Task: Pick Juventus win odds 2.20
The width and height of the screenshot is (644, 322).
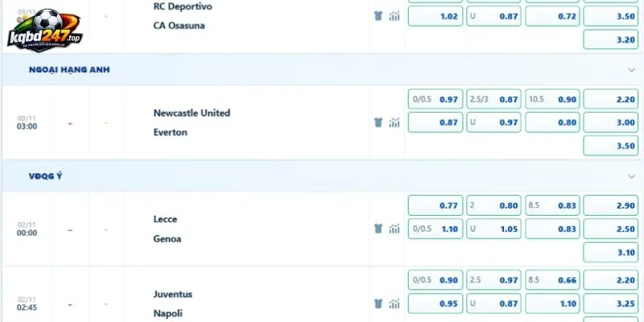Action: 611,280
